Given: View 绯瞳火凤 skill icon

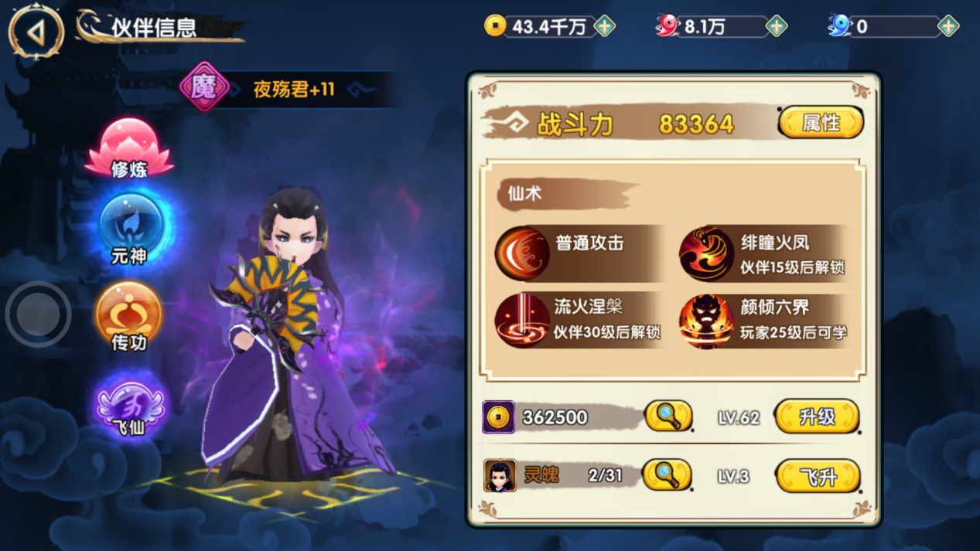Looking at the screenshot, I should click(x=706, y=254).
